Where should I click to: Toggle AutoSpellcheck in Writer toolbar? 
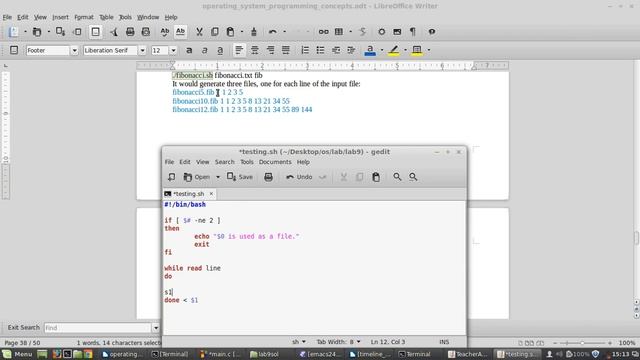click(x=180, y=31)
